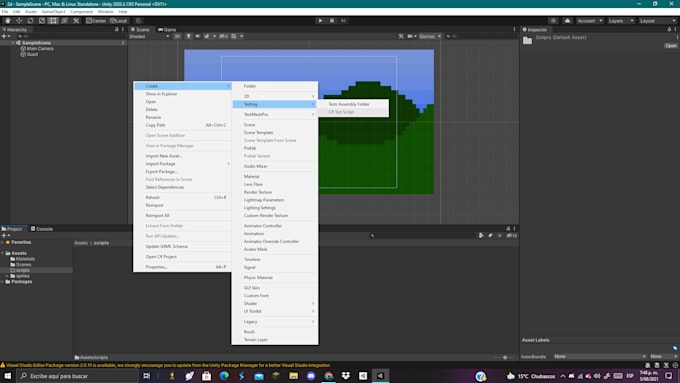
Task: Select the Transform tool in the toolbar
Action: pyautogui.click(x=64, y=21)
